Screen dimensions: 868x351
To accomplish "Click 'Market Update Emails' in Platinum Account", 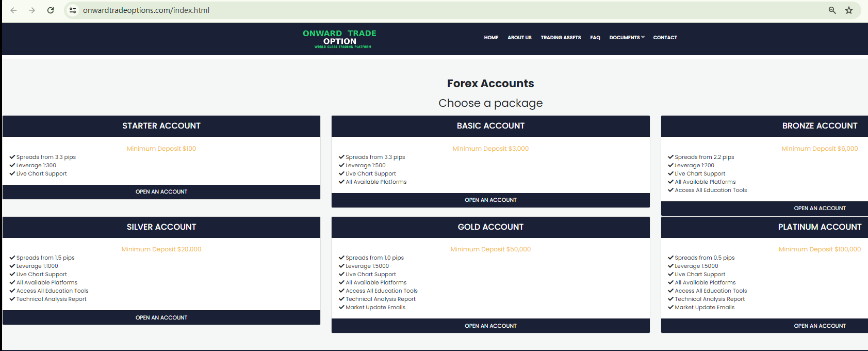I will [x=705, y=308].
